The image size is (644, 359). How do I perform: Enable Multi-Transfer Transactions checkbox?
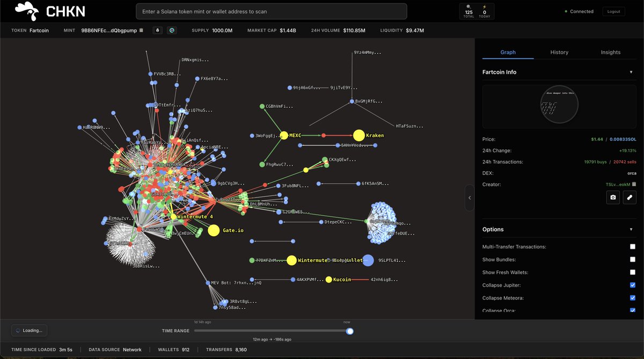point(632,247)
